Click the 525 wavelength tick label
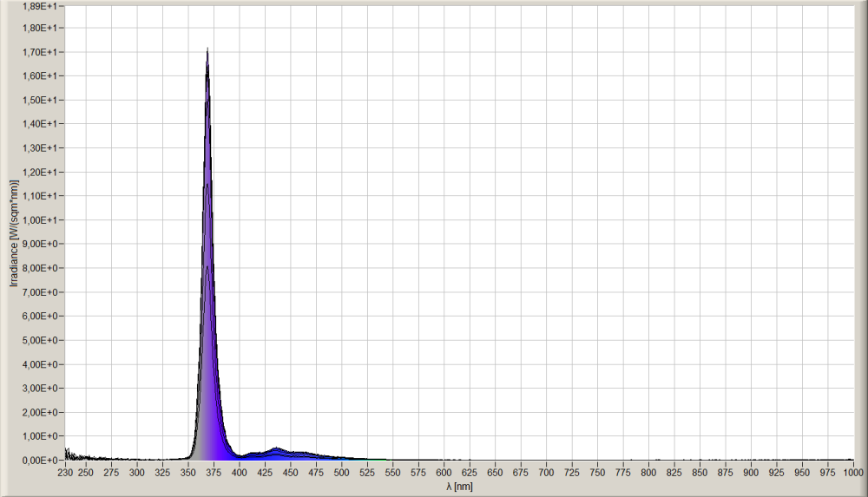The image size is (868, 497). (367, 473)
